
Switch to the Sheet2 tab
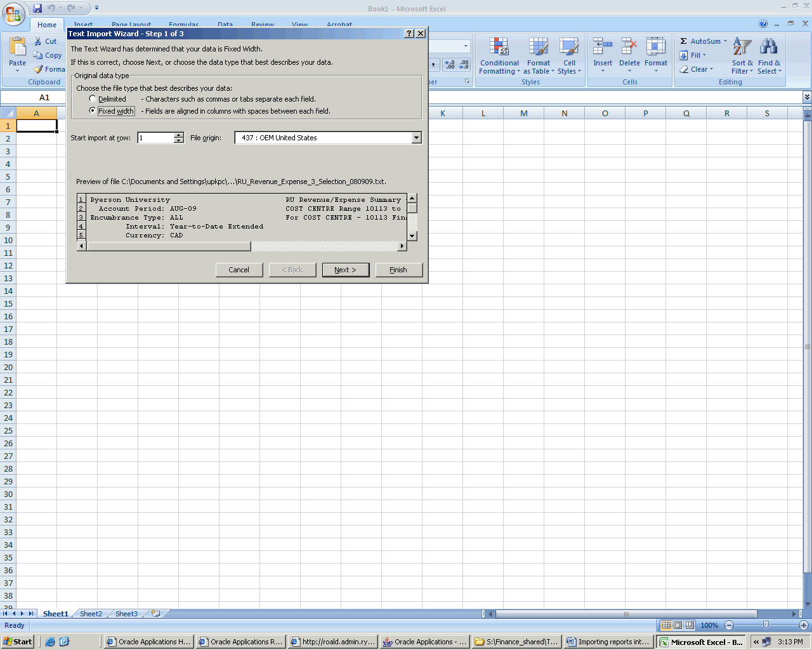91,614
